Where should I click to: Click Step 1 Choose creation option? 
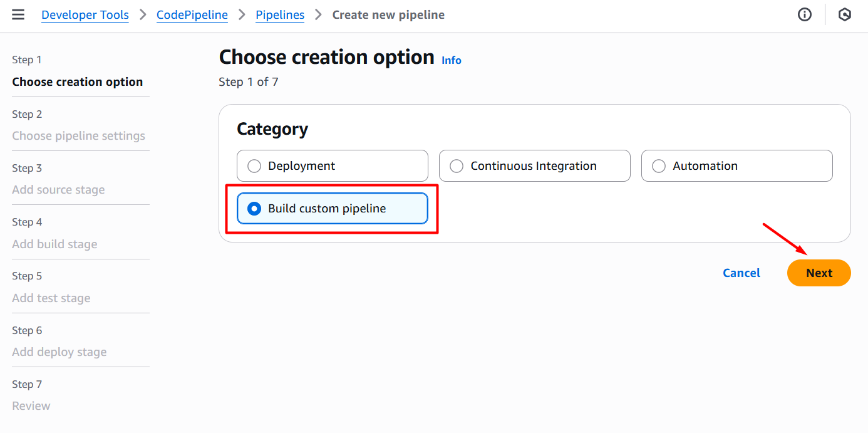tap(78, 82)
